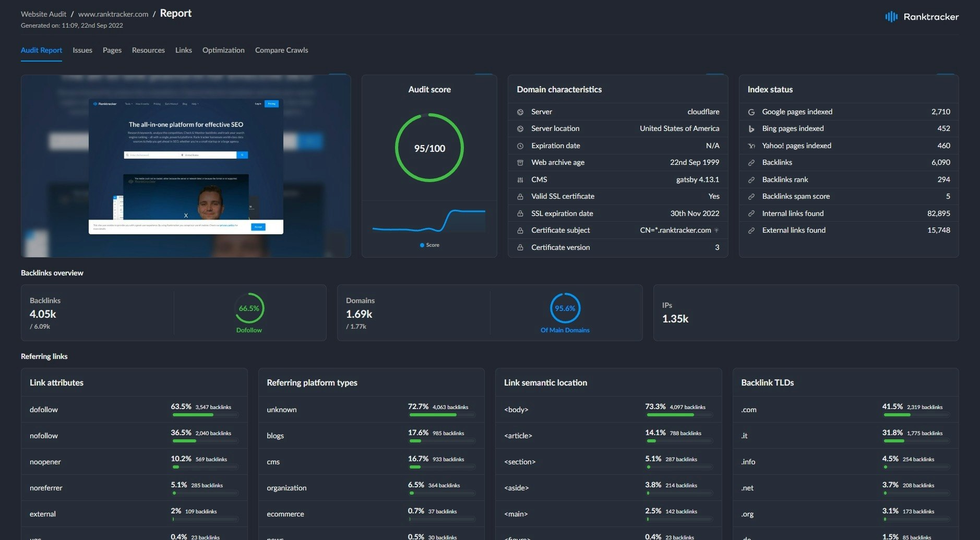980x540 pixels.
Task: Click the Google pages indexed icon
Action: tap(751, 112)
